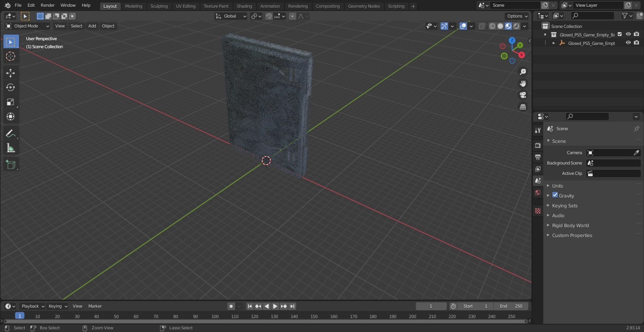Toggle visibility eye for Closed_PS5_Game_Empt object
The height and width of the screenshot is (332, 644).
628,43
